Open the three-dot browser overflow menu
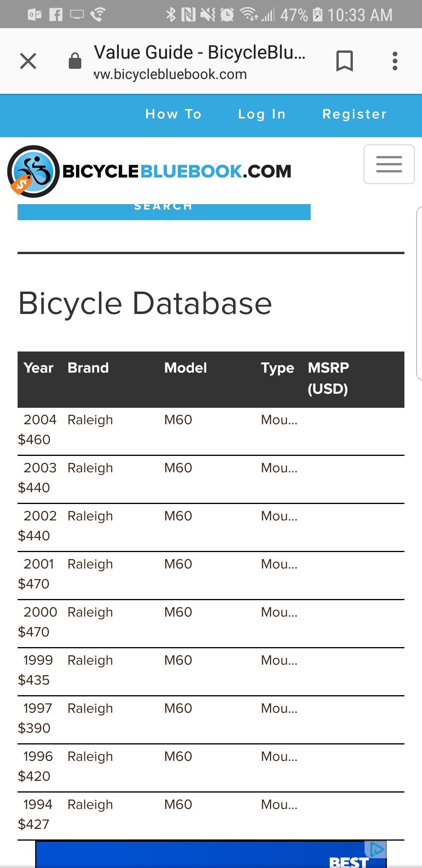 (x=395, y=61)
